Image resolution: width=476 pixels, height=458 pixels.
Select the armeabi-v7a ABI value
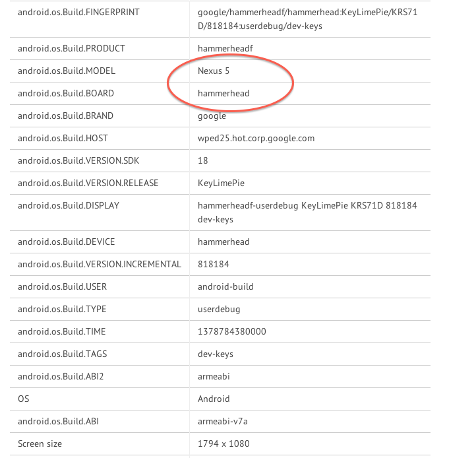tap(223, 421)
